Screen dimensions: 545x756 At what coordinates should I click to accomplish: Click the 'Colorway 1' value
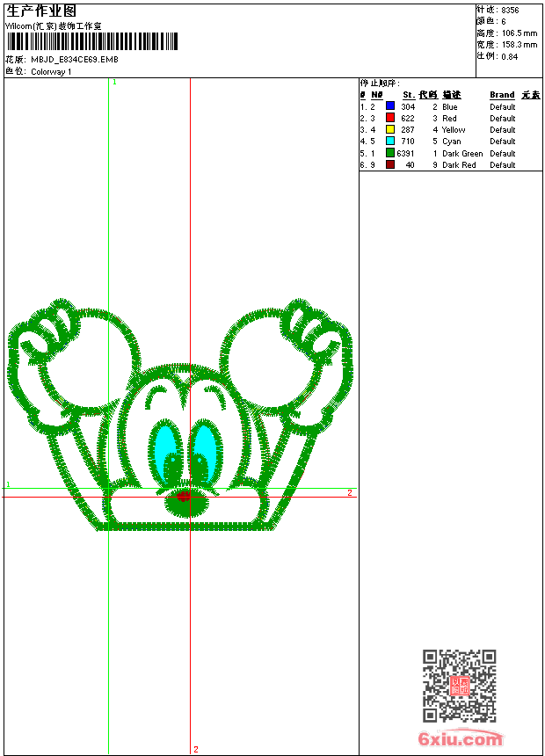coord(51,72)
